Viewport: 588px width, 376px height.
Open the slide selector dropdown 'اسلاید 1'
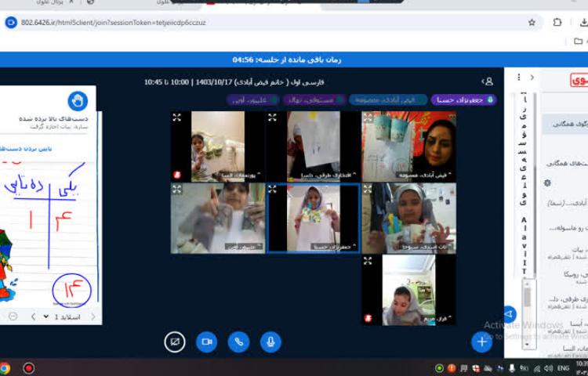62,316
